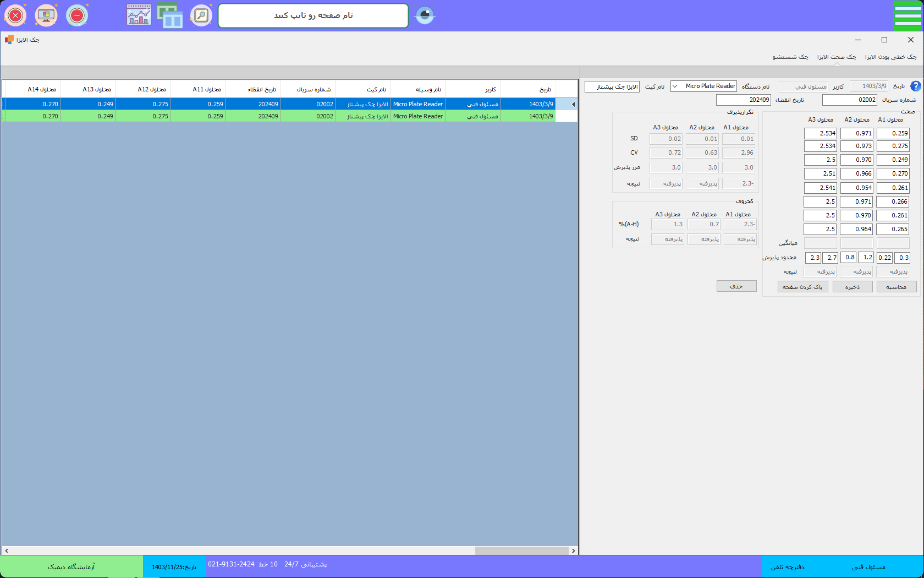Click the magnifier search icon
Viewport: 924px width, 578px height.
pyautogui.click(x=201, y=15)
